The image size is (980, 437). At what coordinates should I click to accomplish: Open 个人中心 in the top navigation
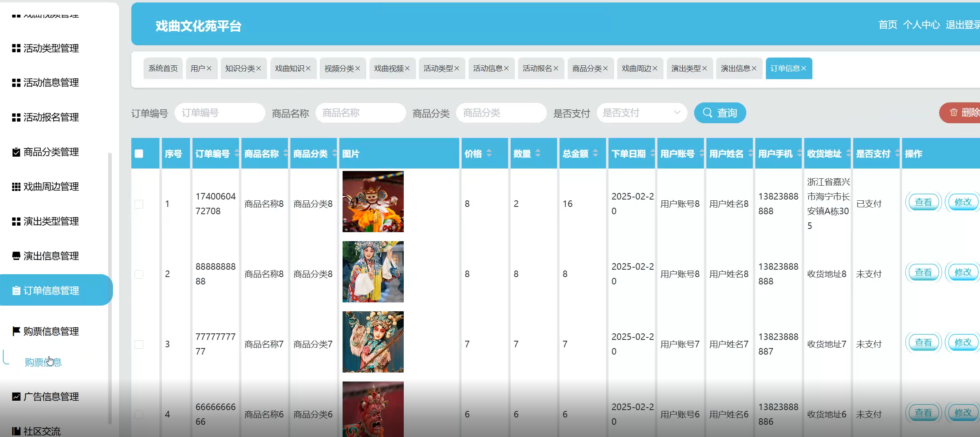click(x=921, y=25)
